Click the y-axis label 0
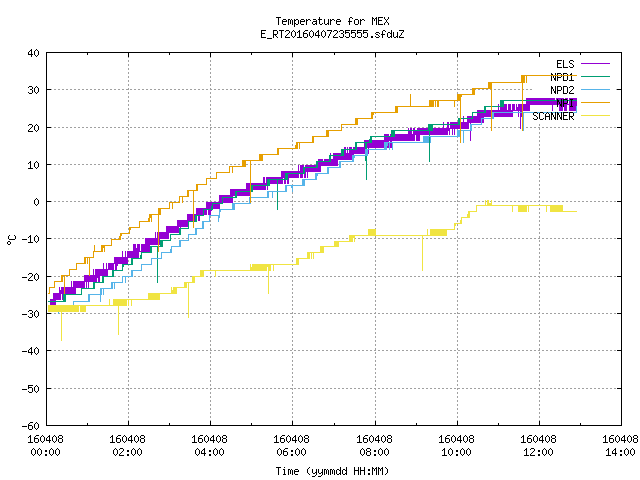This screenshot has height=480, width=640. tap(37, 202)
